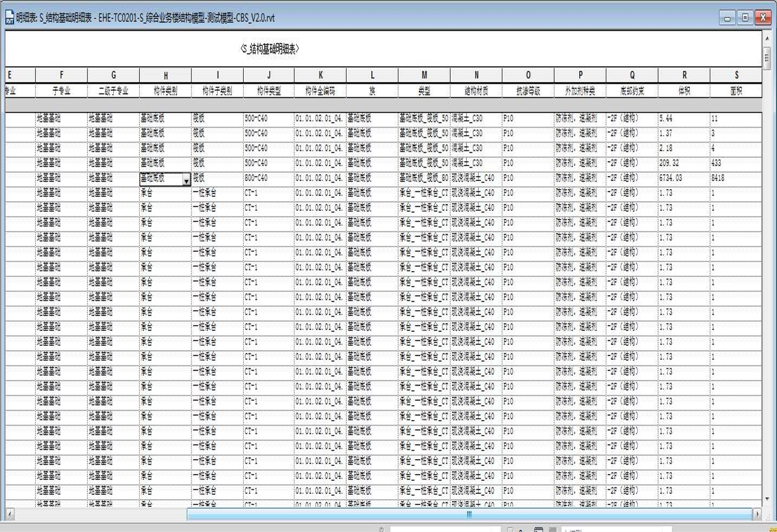Click the vertical scrollbar up arrow

(767, 38)
